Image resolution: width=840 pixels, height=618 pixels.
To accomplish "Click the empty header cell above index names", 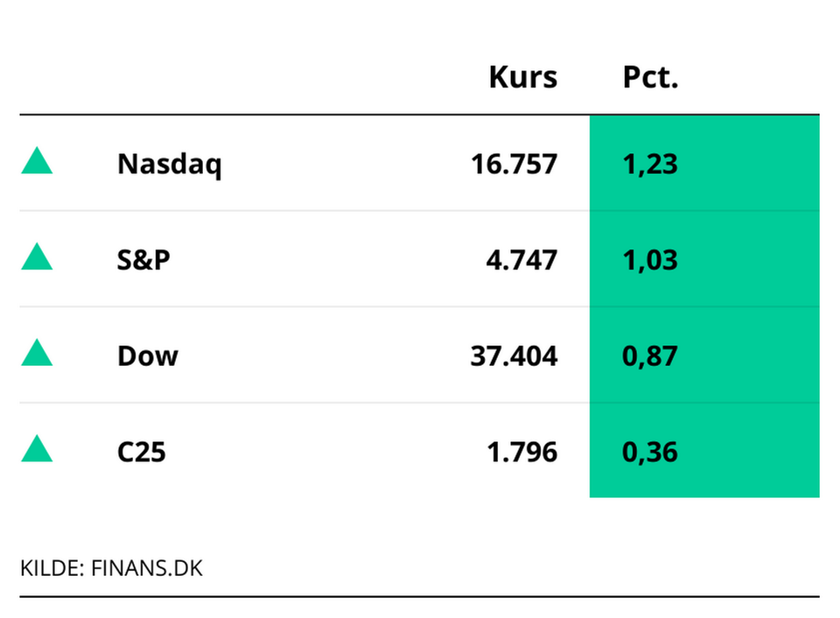I will coord(219,77).
